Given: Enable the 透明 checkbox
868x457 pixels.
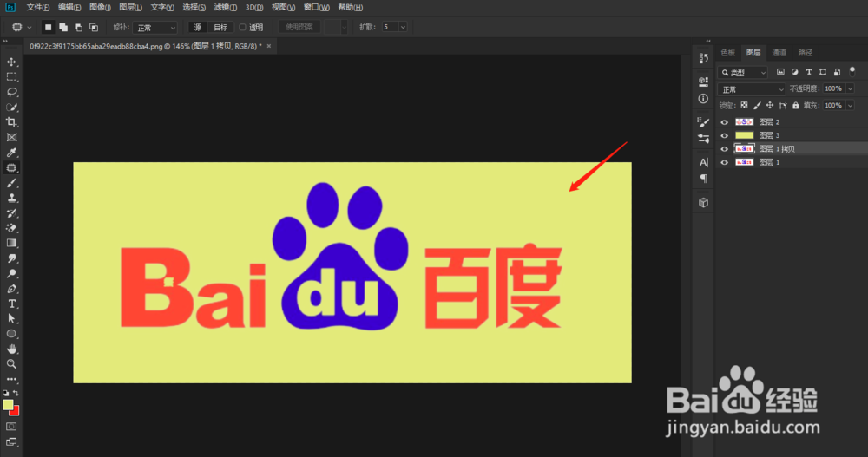Looking at the screenshot, I should (242, 27).
